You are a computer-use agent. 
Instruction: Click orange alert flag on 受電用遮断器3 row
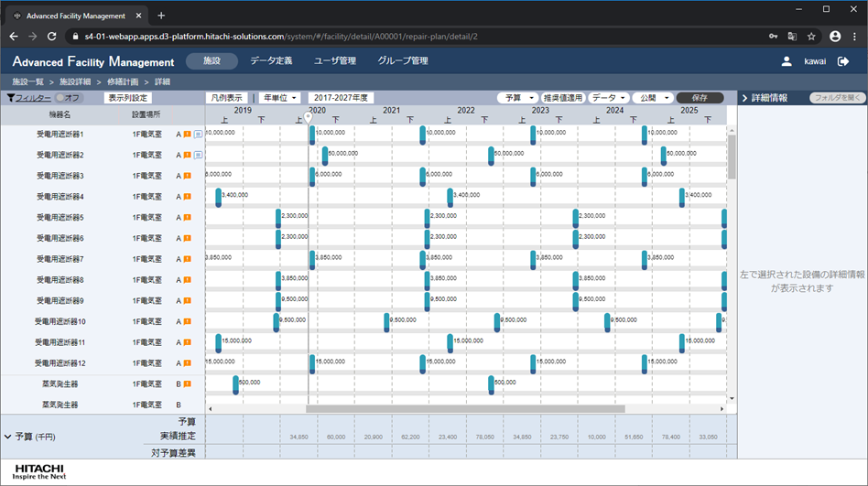point(187,176)
